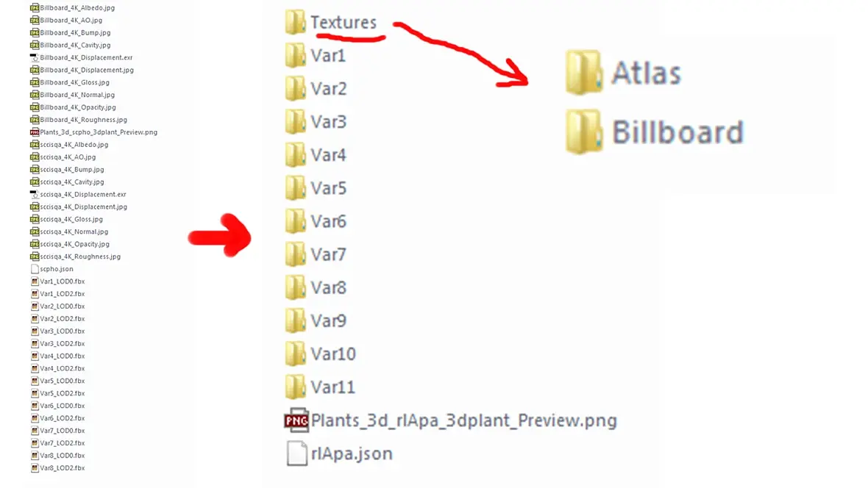The height and width of the screenshot is (488, 868).
Task: Open the Textures folder icon
Action: pos(296,22)
